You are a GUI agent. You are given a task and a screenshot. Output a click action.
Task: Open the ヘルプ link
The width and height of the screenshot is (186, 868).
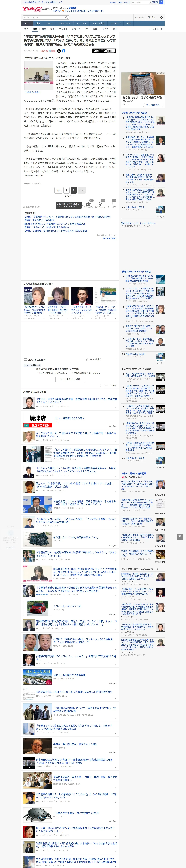[127, 2]
